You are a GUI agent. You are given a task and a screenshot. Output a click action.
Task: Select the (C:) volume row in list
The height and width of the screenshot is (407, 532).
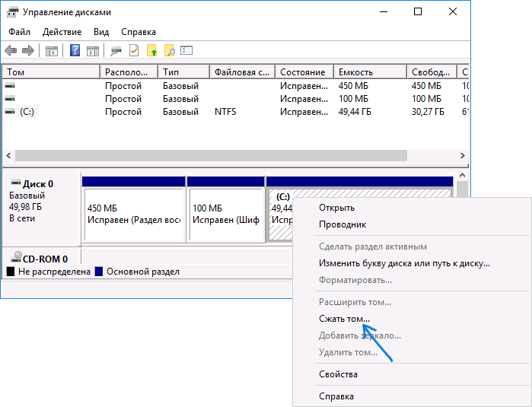pyautogui.click(x=27, y=112)
